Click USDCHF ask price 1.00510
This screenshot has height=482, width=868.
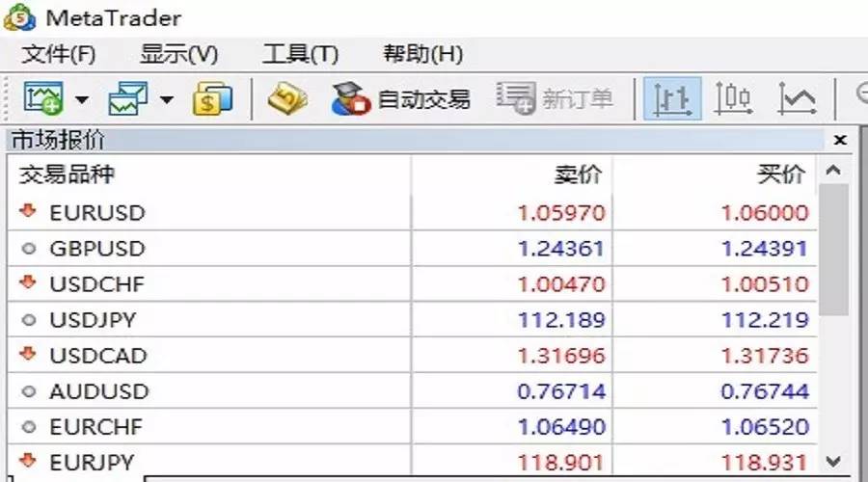[765, 284]
